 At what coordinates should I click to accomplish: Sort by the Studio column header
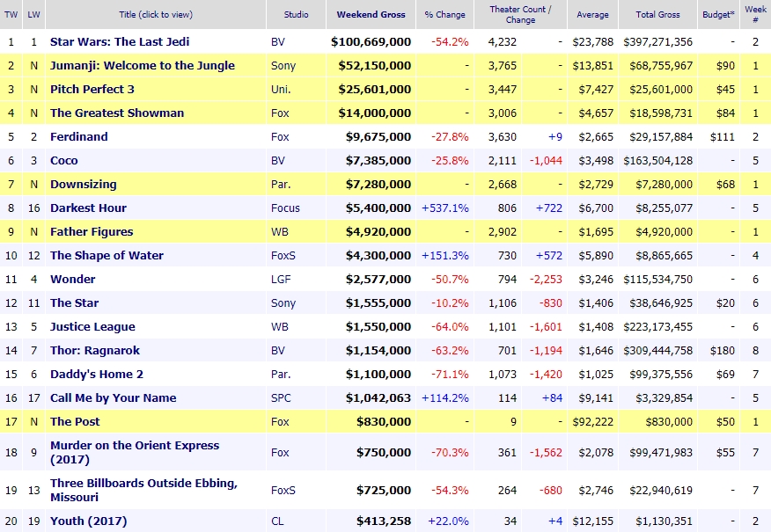click(x=296, y=15)
